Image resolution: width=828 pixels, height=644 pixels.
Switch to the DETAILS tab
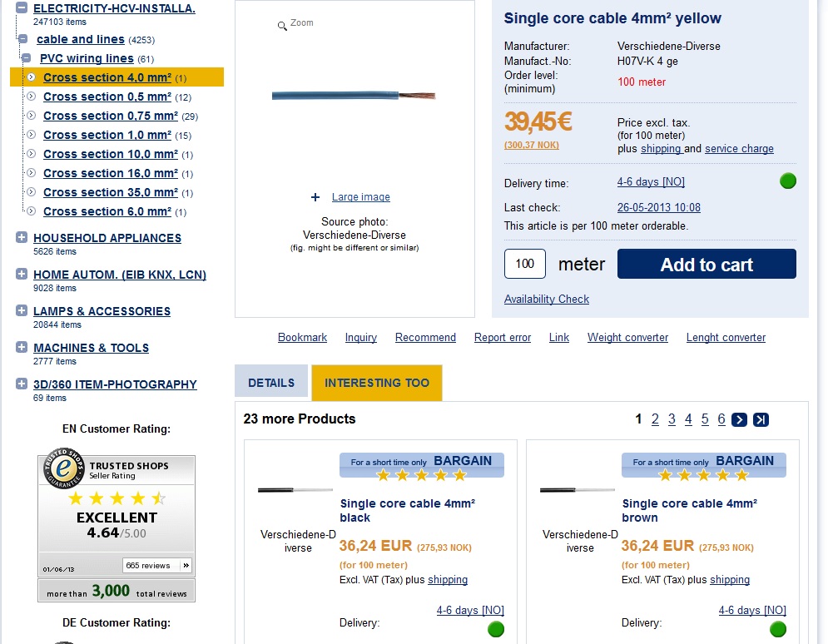pyautogui.click(x=271, y=383)
